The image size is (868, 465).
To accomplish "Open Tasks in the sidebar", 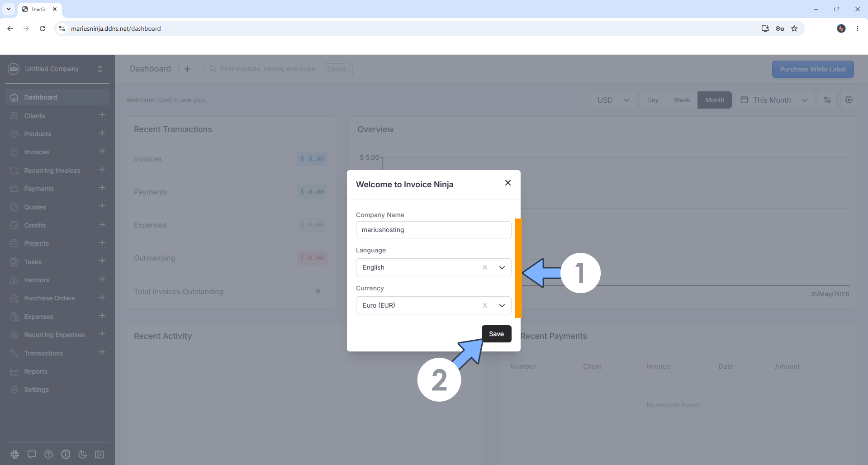I will [33, 262].
